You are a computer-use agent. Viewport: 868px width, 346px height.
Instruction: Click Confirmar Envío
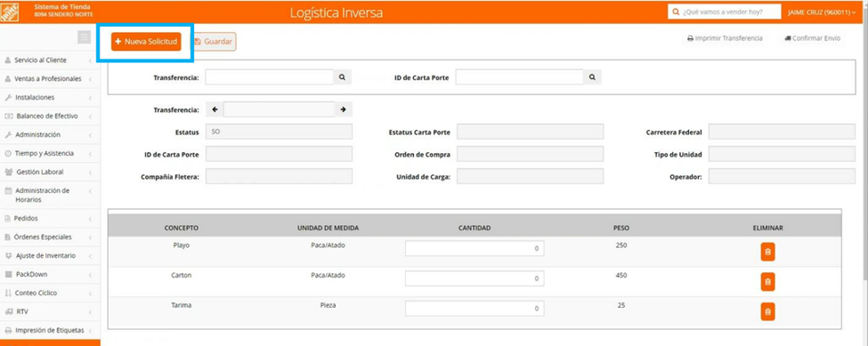click(812, 38)
